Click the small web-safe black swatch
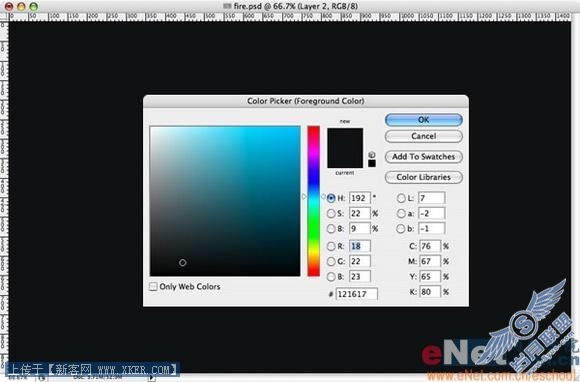580x382 pixels. 372,163
